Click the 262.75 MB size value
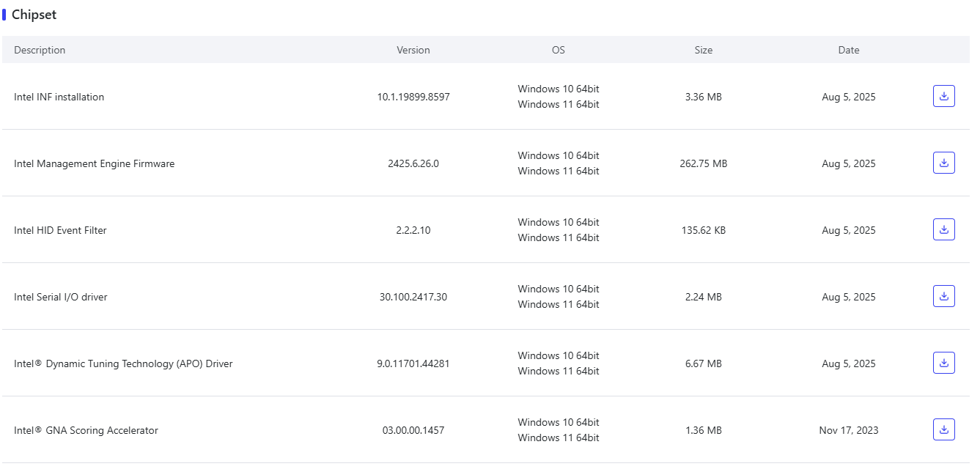980x469 pixels. point(704,163)
